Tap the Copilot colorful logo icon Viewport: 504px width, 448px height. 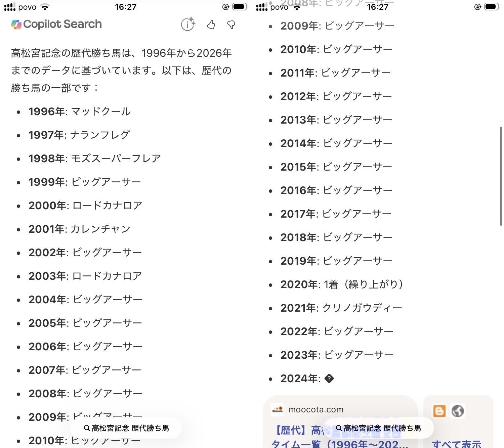coord(16,25)
